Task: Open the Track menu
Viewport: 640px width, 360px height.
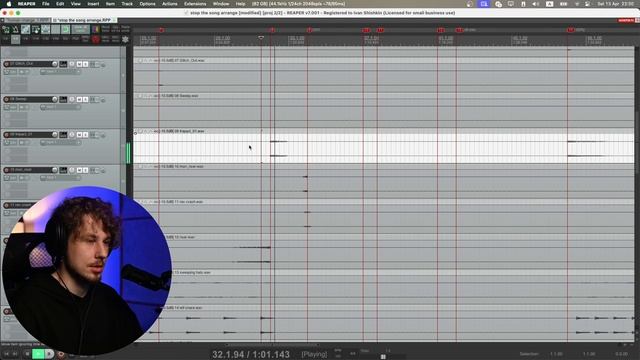Action: pos(127,4)
